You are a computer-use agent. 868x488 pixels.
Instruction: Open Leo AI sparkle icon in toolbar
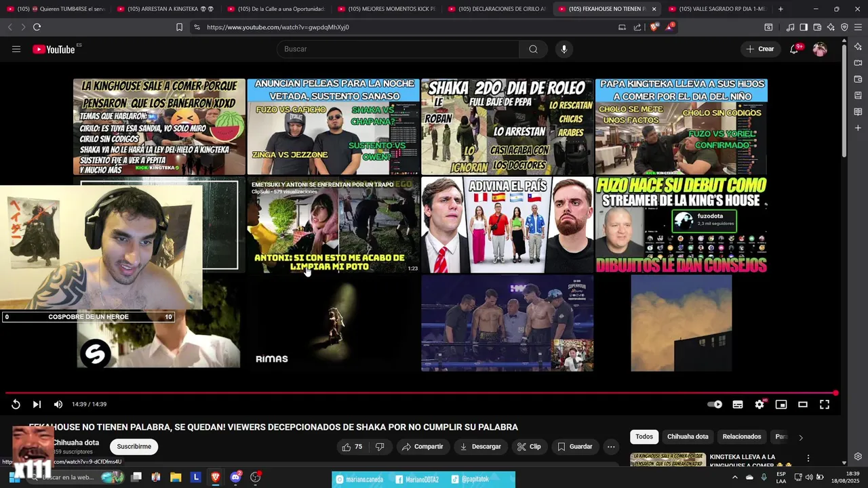831,27
